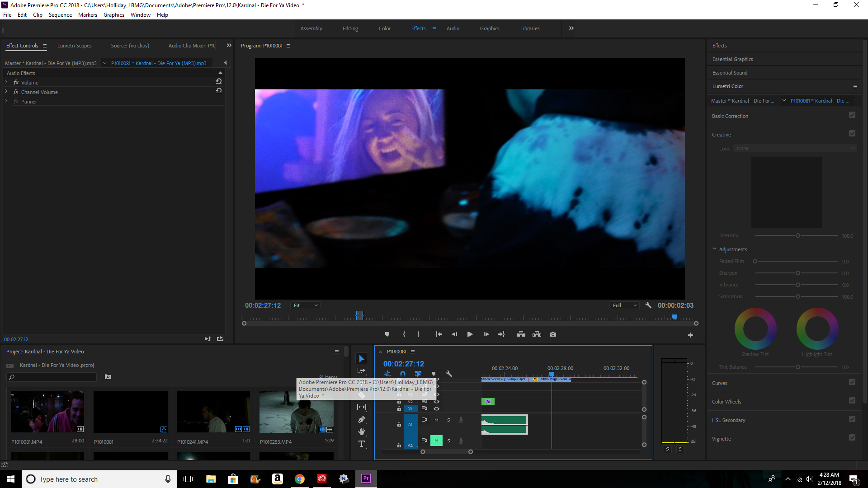Mute audio track A1
Viewport: 868px width, 488px height.
pyautogui.click(x=436, y=420)
